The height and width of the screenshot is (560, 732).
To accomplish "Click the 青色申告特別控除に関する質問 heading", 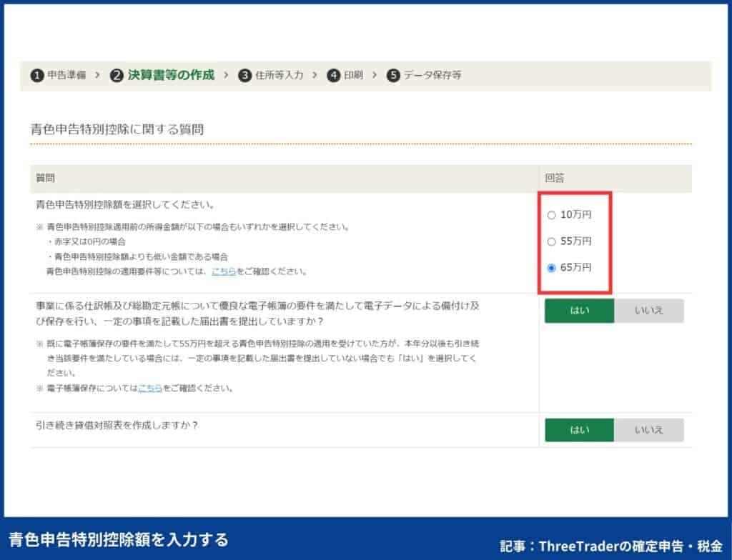I will [117, 129].
